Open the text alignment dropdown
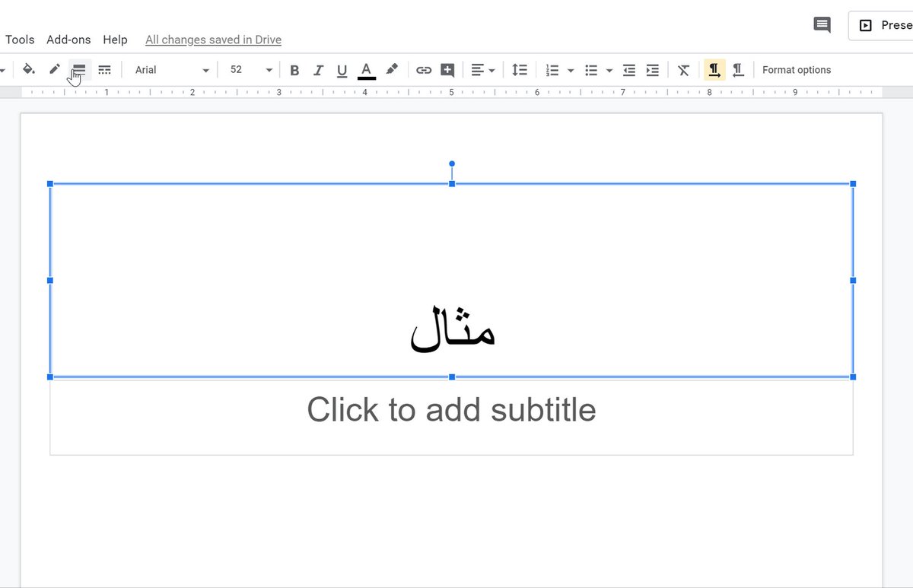This screenshot has height=588, width=913. pyautogui.click(x=482, y=70)
